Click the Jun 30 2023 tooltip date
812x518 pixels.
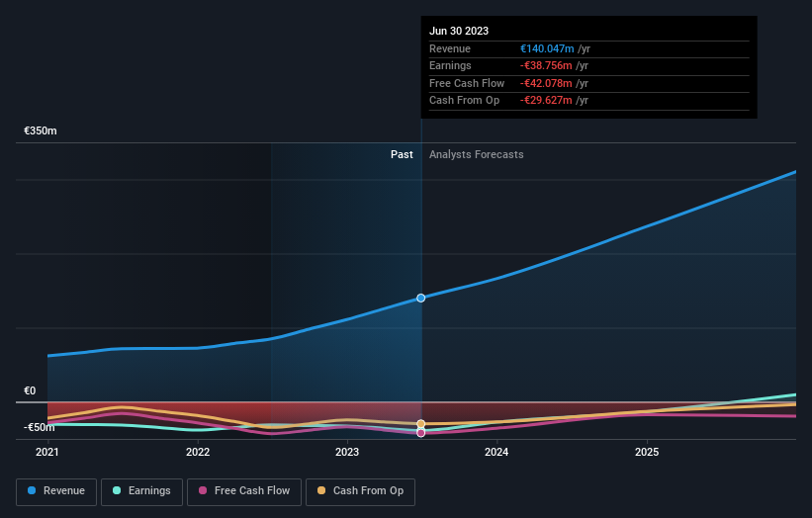coord(459,31)
